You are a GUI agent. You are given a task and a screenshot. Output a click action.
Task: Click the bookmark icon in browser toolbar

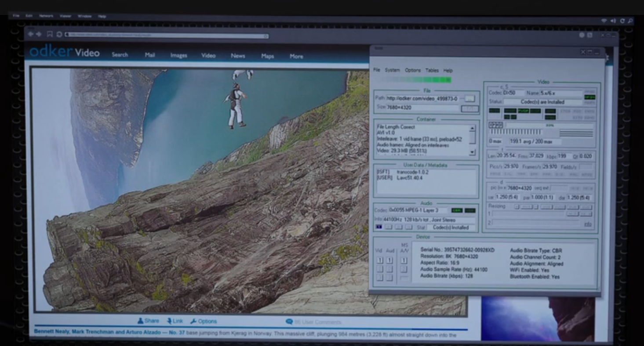[50, 34]
